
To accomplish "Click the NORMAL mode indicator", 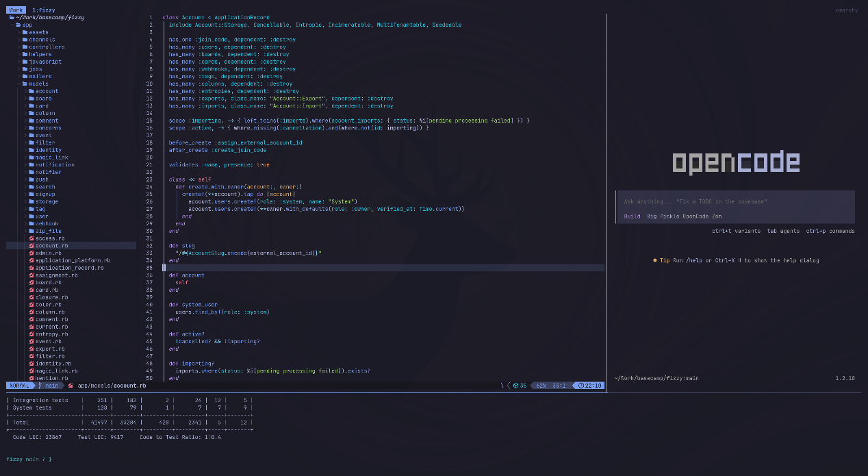I will coord(19,386).
